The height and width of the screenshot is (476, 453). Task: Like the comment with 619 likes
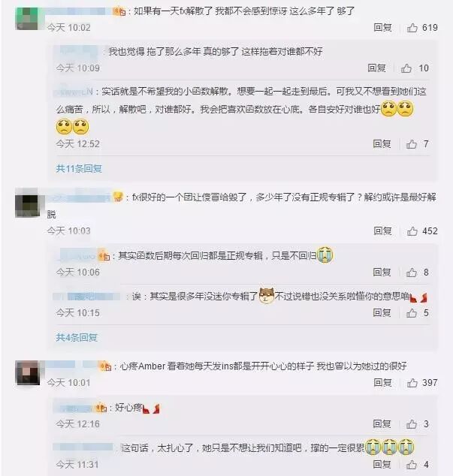click(412, 28)
